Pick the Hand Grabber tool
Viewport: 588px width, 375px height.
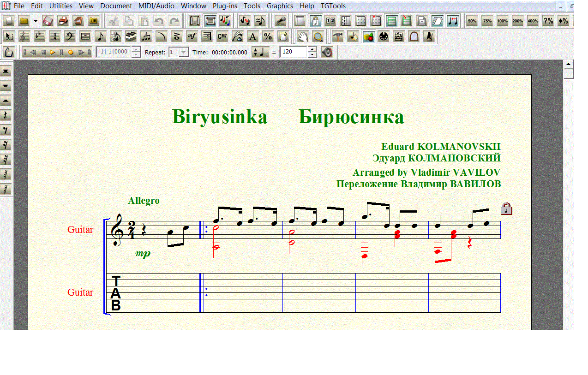coord(302,36)
